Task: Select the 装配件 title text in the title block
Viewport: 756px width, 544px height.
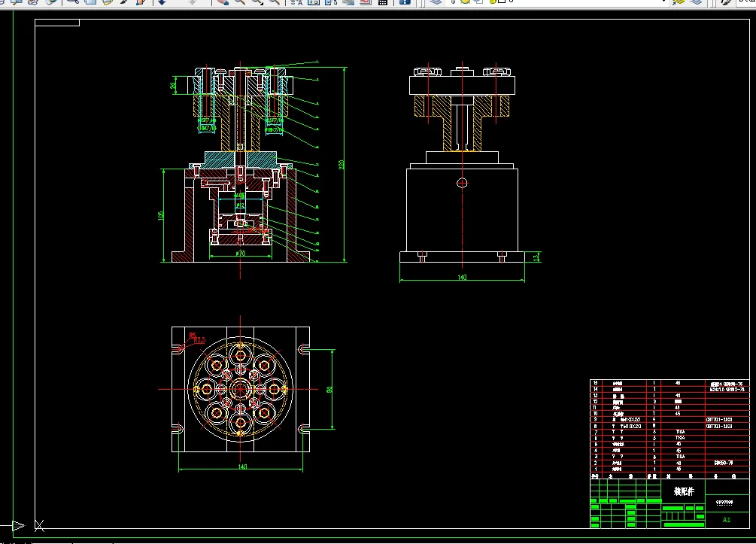Action: (684, 491)
